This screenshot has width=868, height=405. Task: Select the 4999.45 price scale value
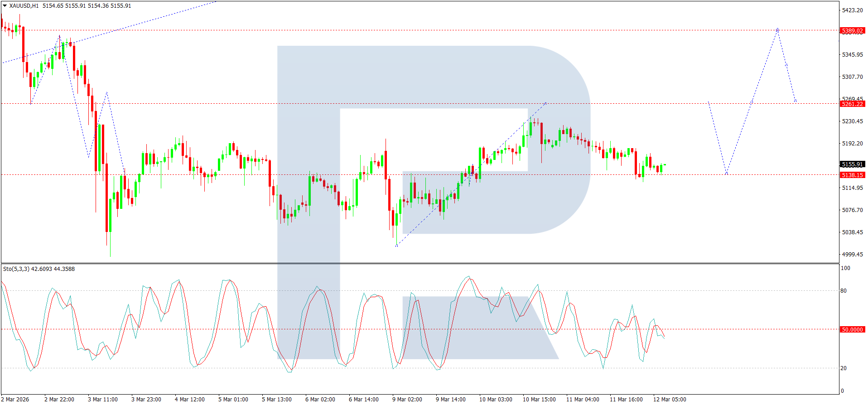point(852,255)
